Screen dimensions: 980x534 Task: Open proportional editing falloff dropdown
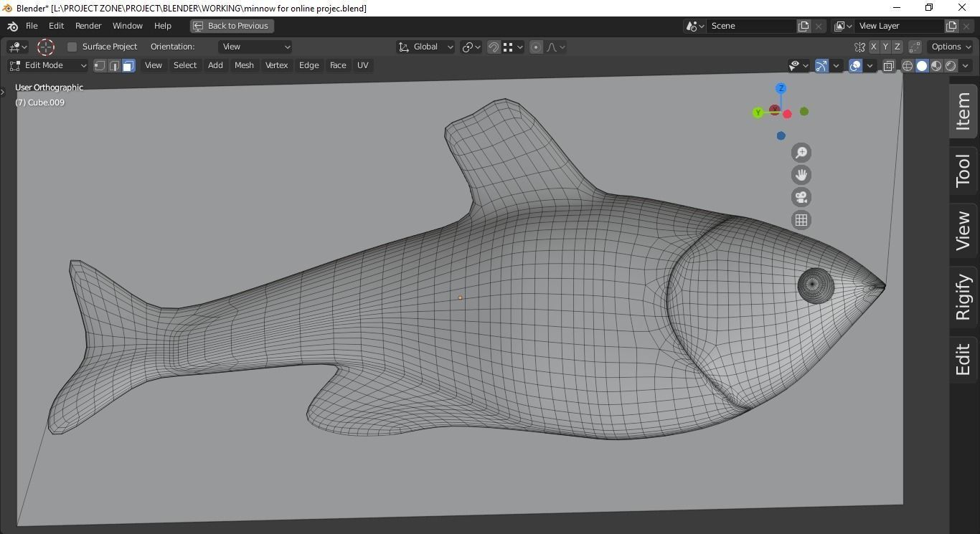click(x=555, y=47)
